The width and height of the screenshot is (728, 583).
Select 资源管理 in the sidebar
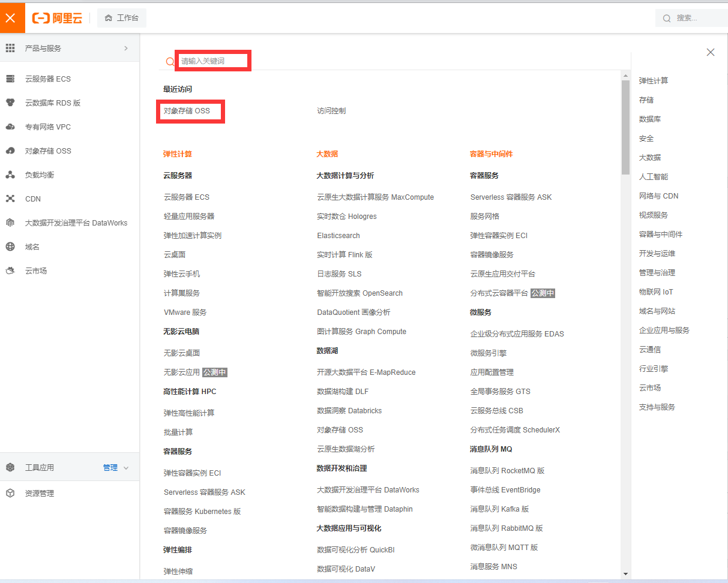coord(40,493)
